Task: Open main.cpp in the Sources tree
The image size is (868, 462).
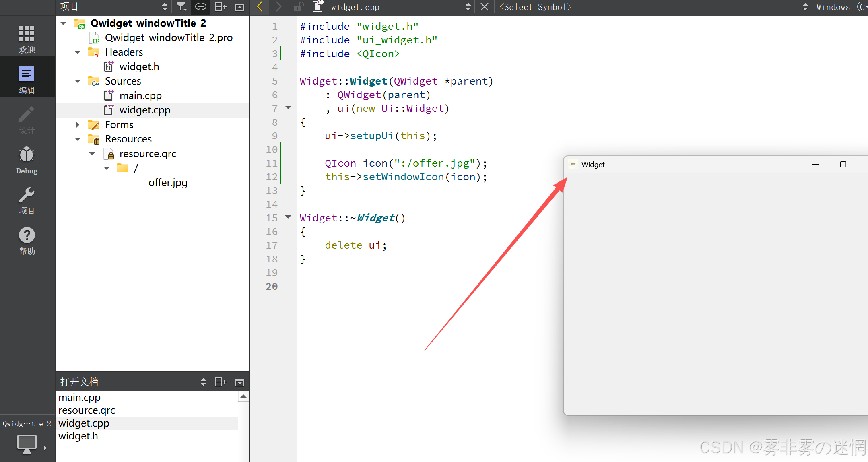Action: pos(140,96)
